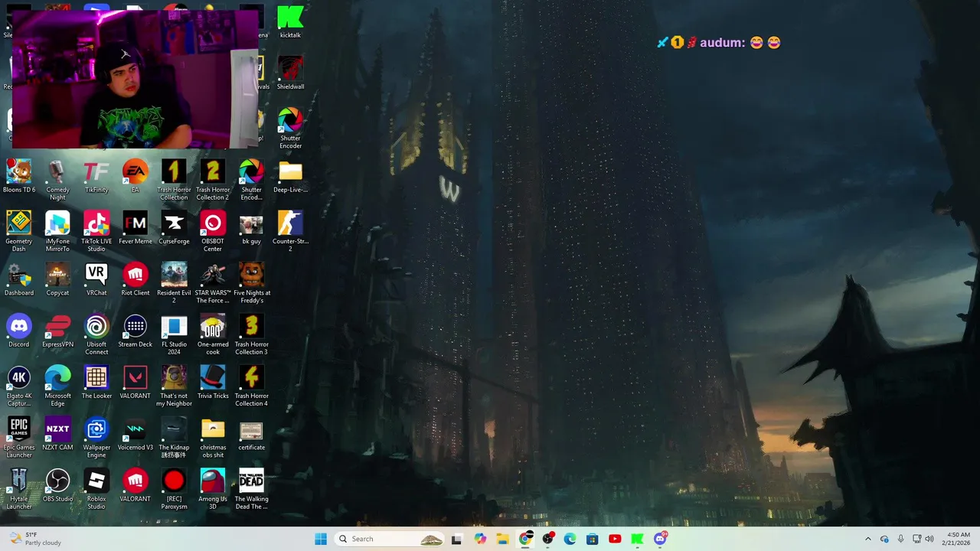This screenshot has width=980, height=551.
Task: Launch The Walking Dead game icon
Action: 251,489
